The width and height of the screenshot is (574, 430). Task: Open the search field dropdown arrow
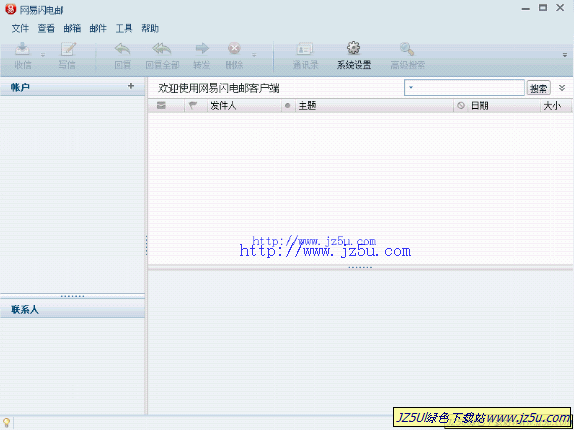coord(411,88)
